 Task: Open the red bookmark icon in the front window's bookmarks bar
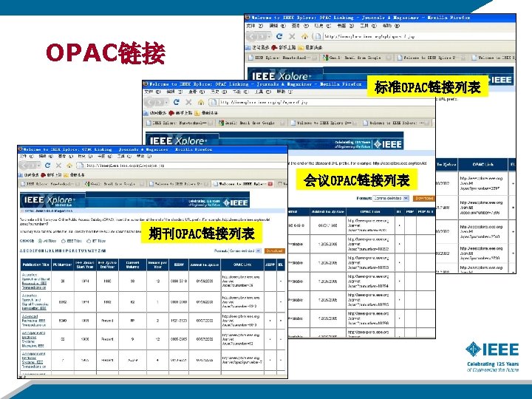43,174
